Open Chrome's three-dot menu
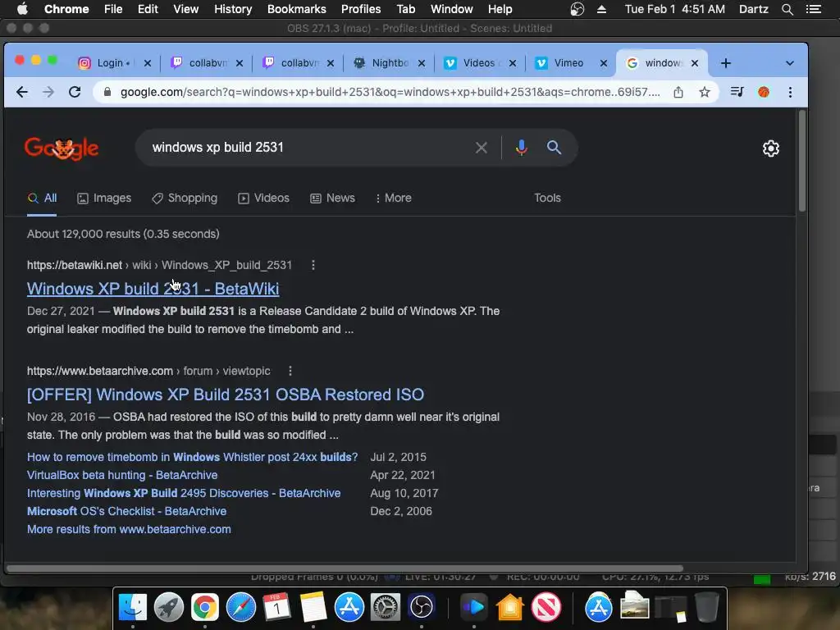Screen dimensions: 840x630 (790, 92)
